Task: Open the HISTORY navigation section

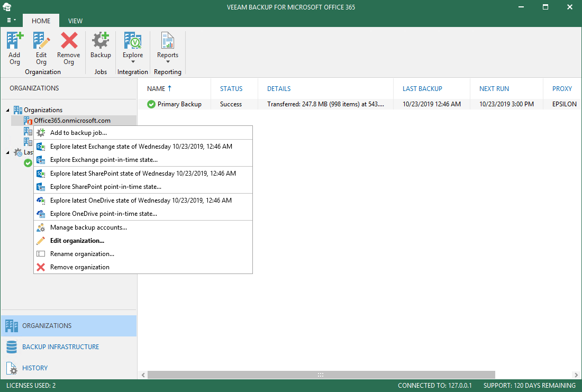Action: point(69,368)
